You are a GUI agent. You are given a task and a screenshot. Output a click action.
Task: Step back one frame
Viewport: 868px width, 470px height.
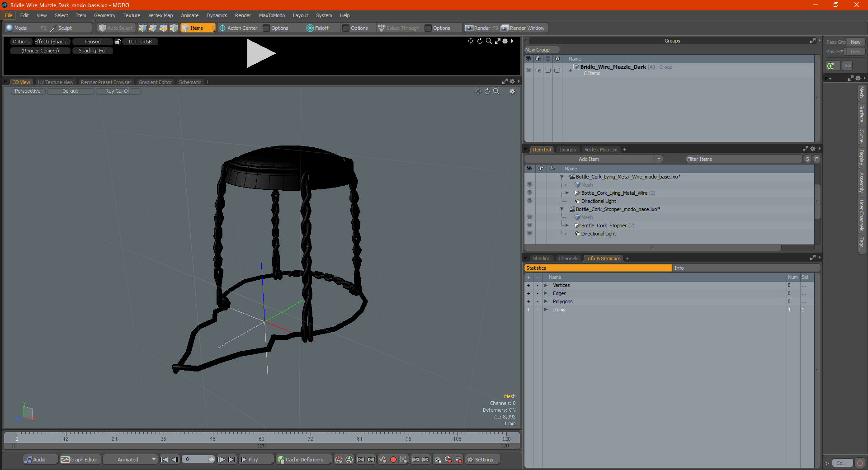pos(175,460)
